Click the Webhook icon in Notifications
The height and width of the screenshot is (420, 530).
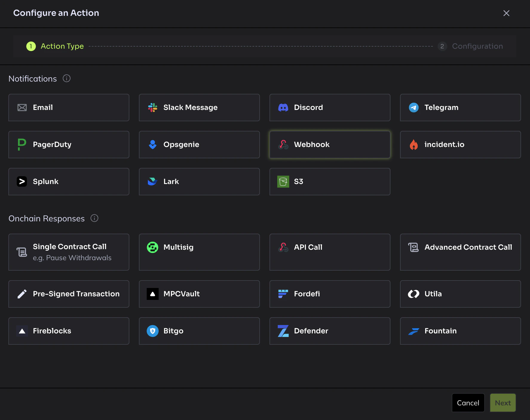tap(283, 145)
